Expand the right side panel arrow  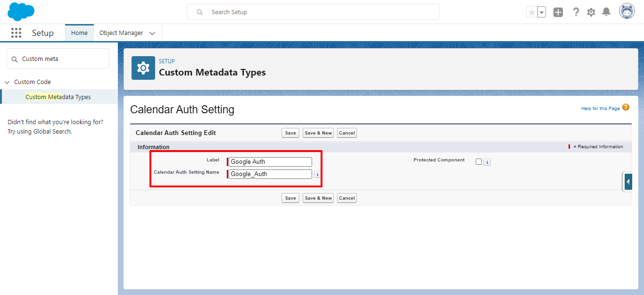[x=628, y=181]
